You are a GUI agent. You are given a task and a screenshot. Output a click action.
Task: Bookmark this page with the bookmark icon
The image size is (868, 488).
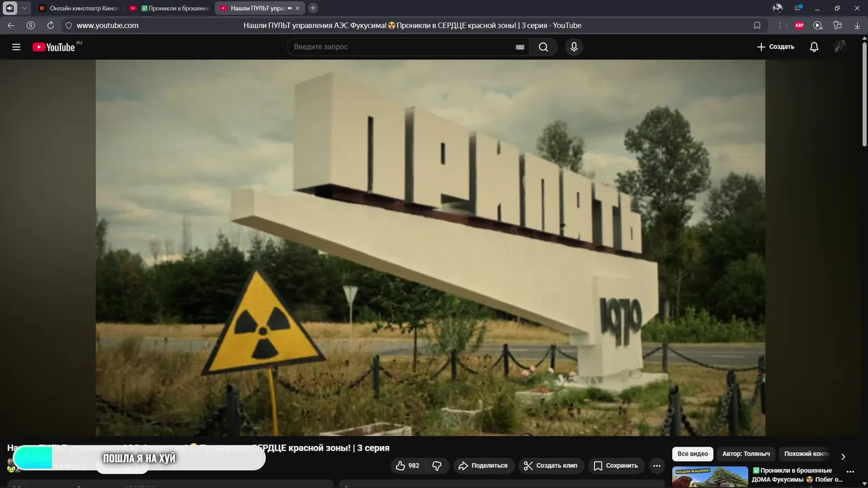pyautogui.click(x=757, y=25)
